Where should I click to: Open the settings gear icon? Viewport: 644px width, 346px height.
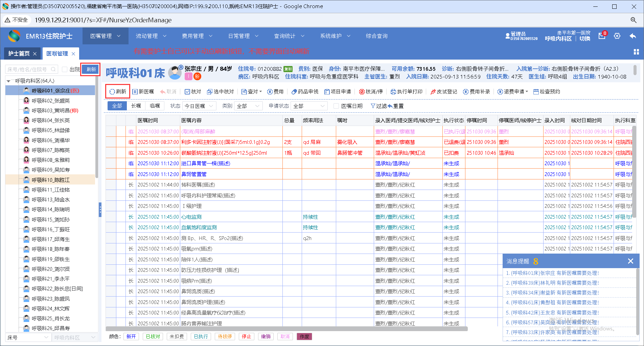617,36
